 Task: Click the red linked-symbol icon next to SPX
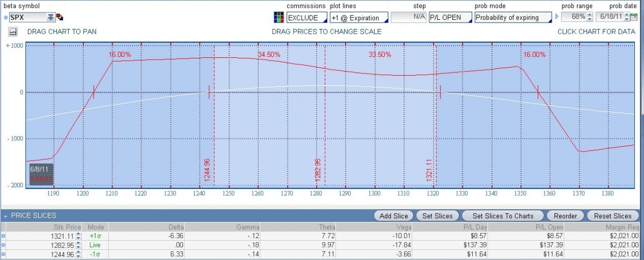click(60, 17)
